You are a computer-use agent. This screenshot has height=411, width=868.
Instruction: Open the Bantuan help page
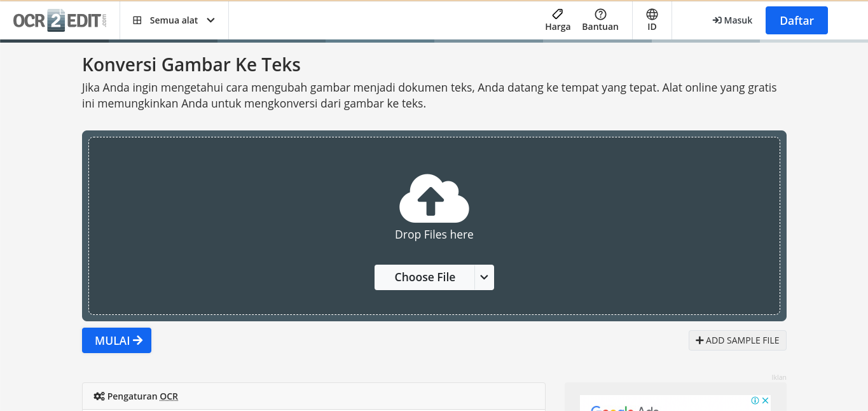pyautogui.click(x=600, y=20)
